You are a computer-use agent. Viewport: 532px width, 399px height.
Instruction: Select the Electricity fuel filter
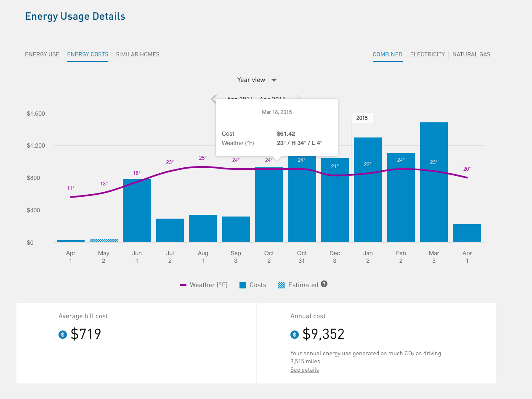point(428,54)
